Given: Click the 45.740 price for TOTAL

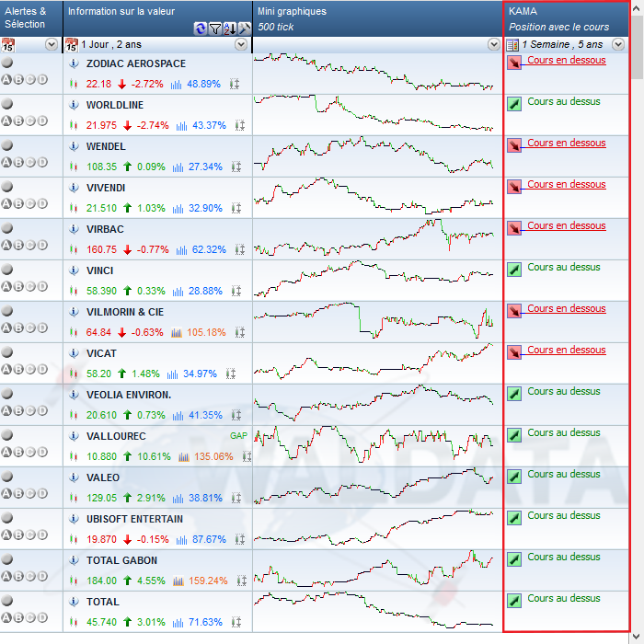Looking at the screenshot, I should 101,622.
